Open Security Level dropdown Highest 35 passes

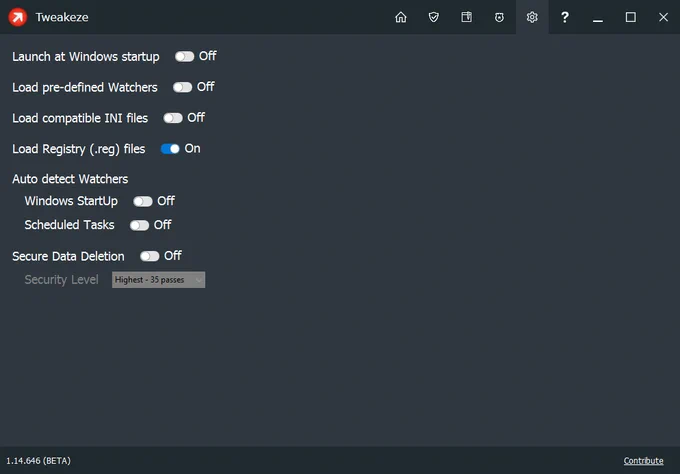tap(158, 280)
